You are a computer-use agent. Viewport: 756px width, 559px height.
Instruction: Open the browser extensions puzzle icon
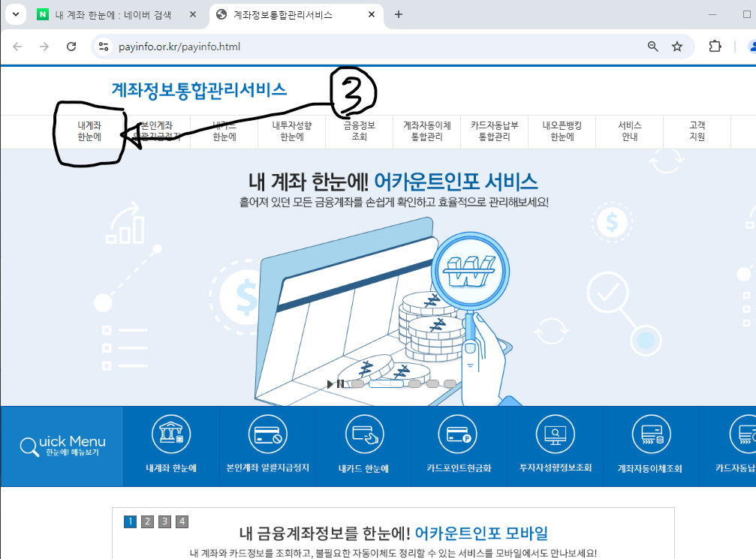[715, 47]
